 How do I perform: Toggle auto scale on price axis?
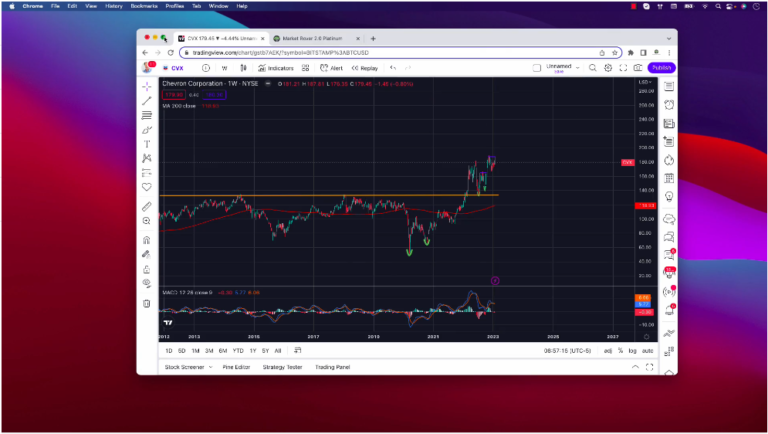pyautogui.click(x=648, y=351)
